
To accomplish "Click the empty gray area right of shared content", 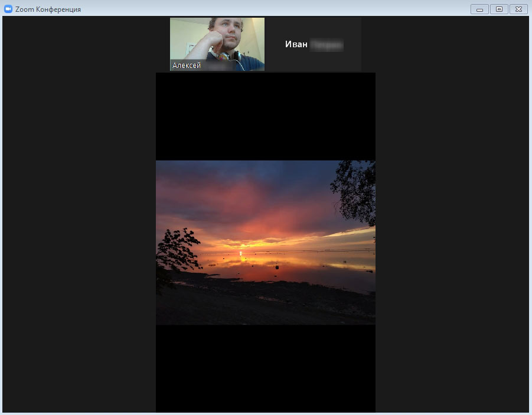I will [452, 236].
